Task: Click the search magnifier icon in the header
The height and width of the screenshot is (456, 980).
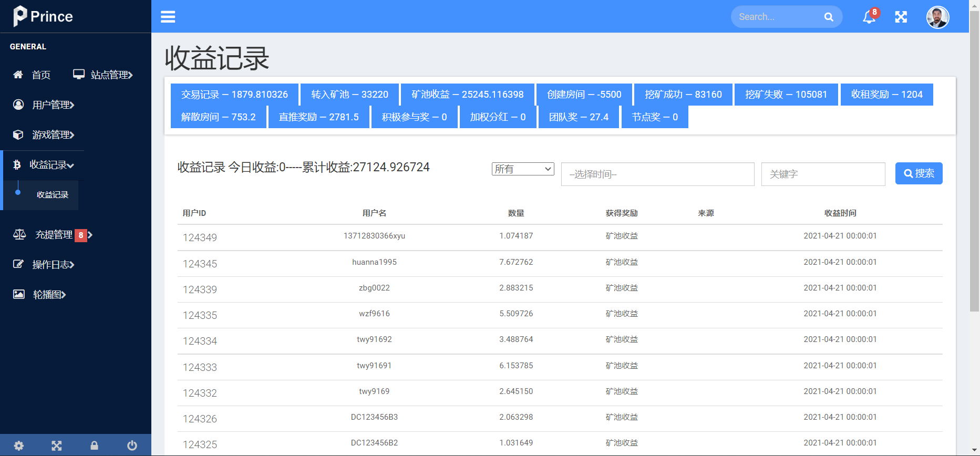Action: tap(829, 17)
